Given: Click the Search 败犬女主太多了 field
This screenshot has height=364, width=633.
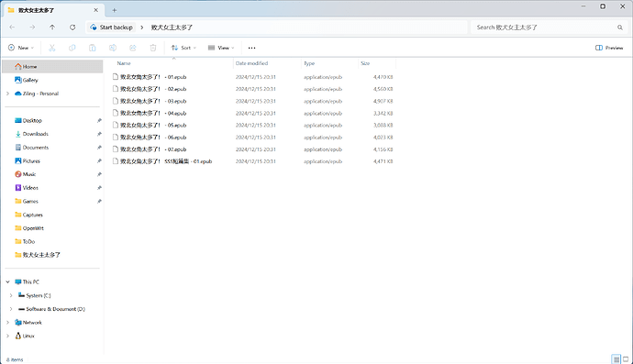Looking at the screenshot, I should tap(549, 28).
